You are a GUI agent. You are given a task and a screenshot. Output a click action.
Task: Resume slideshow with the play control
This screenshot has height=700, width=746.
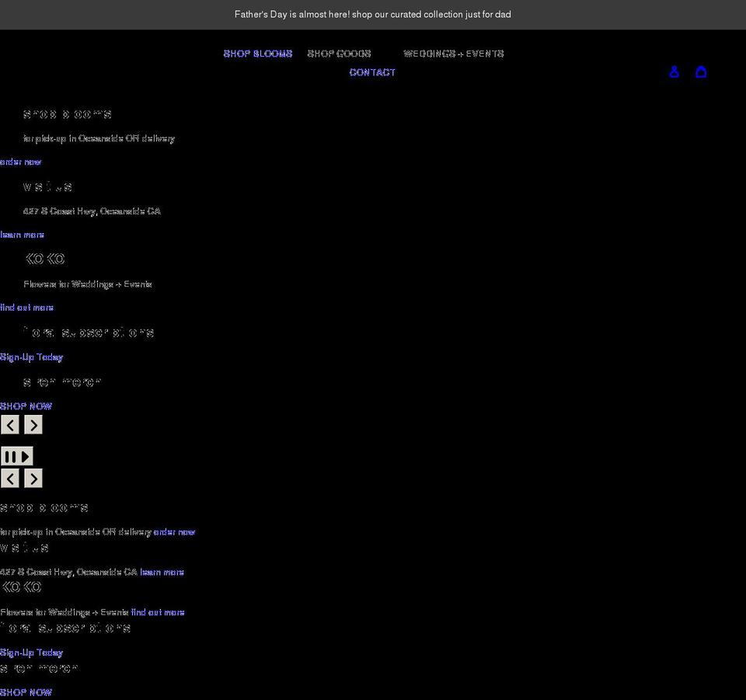(x=24, y=456)
